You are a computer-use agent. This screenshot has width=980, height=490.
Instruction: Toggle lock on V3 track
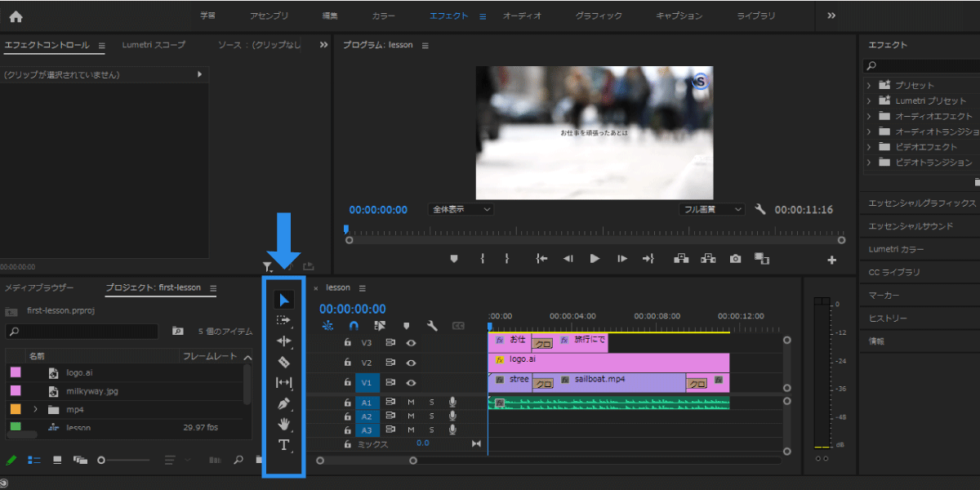[347, 343]
